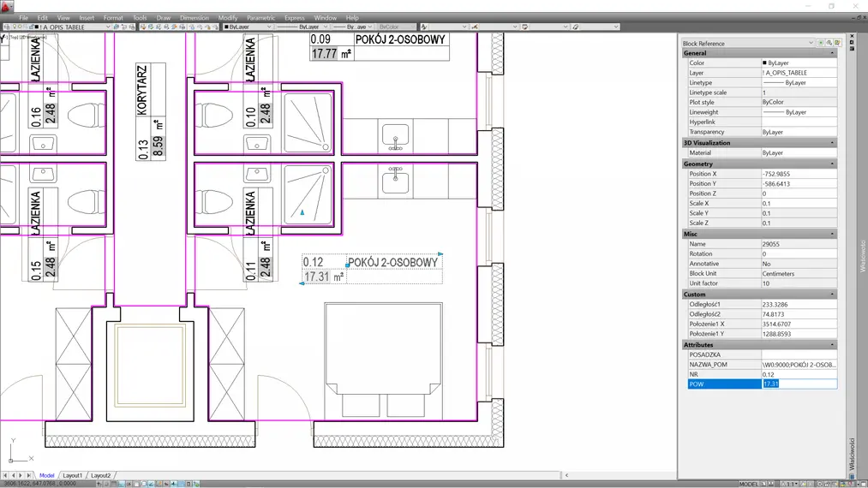Click the horizontal scrollbar left arrow
The image size is (868, 488).
pyautogui.click(x=566, y=475)
